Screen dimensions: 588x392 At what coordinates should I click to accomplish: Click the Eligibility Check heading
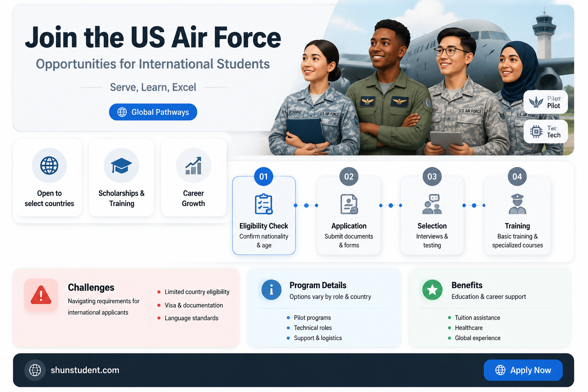[x=264, y=226]
